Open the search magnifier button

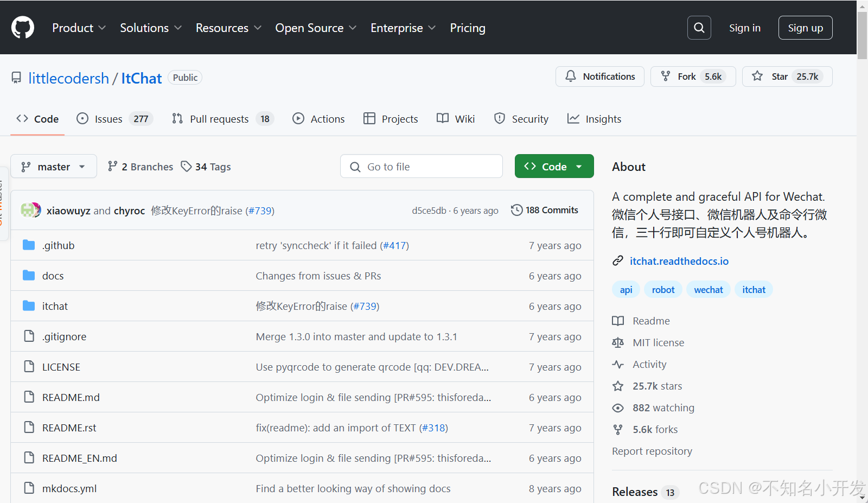tap(699, 28)
